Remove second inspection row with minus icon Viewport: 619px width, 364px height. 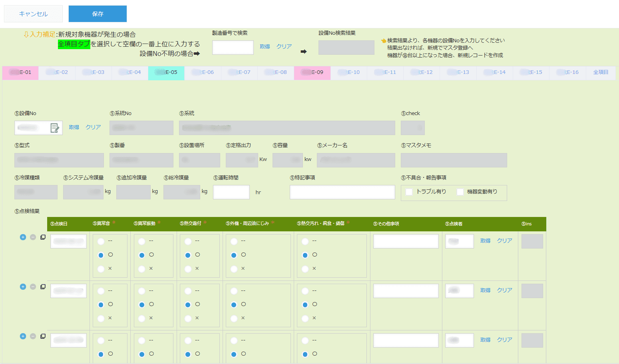tap(33, 286)
